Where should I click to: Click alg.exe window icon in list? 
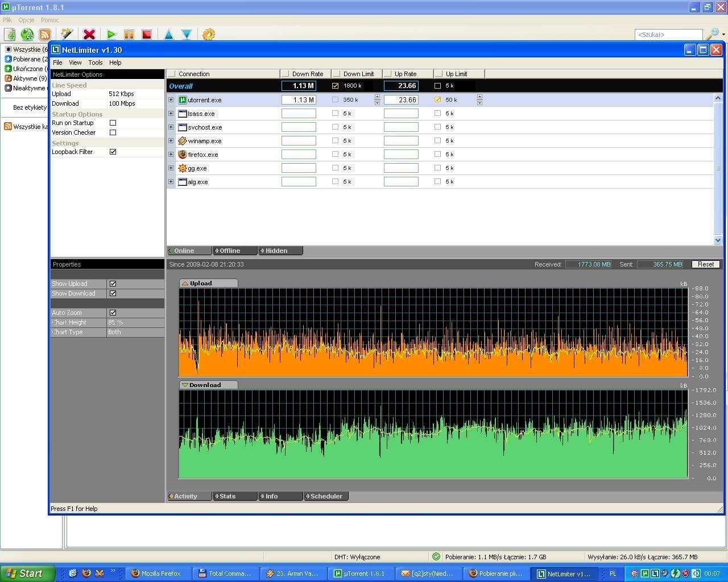click(x=183, y=182)
